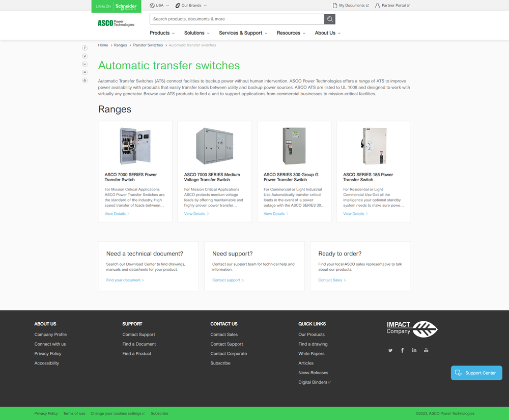Share page via Facebook sidebar icon
Screen dimensions: 509x420
(84, 48)
